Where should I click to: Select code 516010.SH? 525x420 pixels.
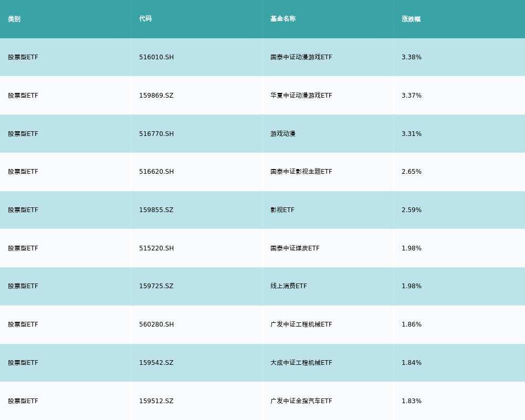point(156,57)
